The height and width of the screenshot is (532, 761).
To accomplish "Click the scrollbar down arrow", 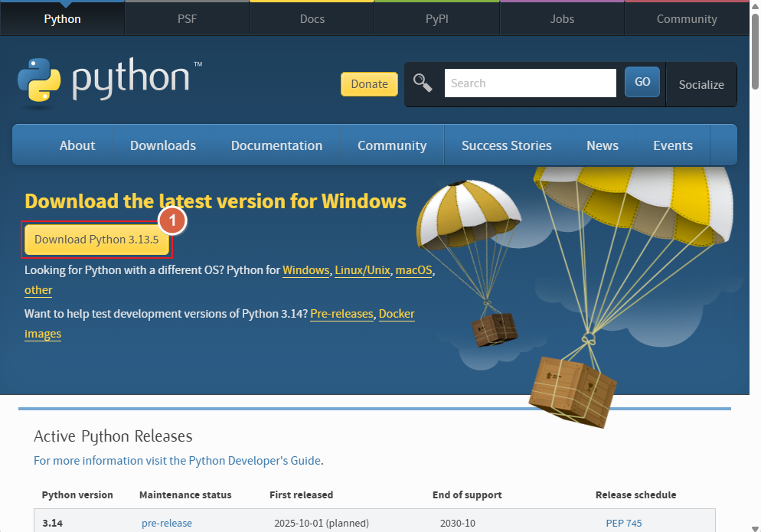I will pos(755,527).
